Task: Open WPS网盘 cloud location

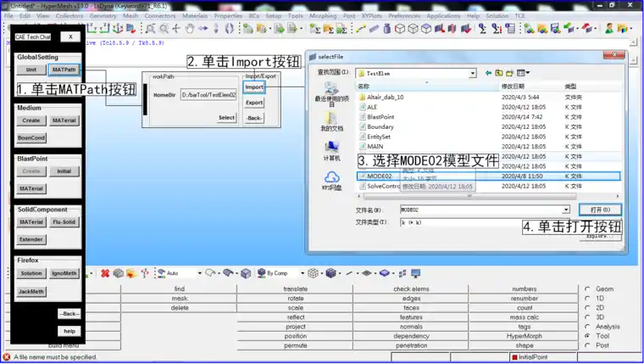Action: click(x=331, y=181)
